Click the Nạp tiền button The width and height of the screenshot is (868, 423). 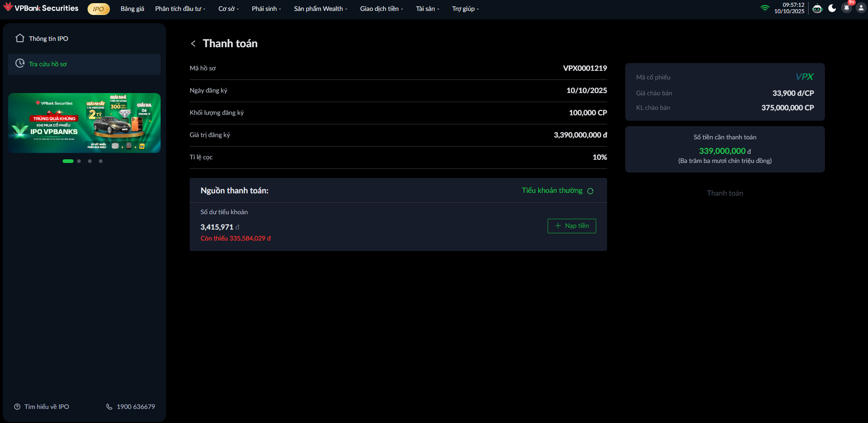572,226
